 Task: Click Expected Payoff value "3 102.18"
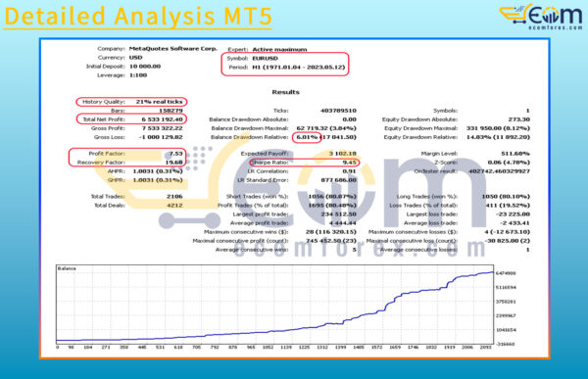click(343, 154)
